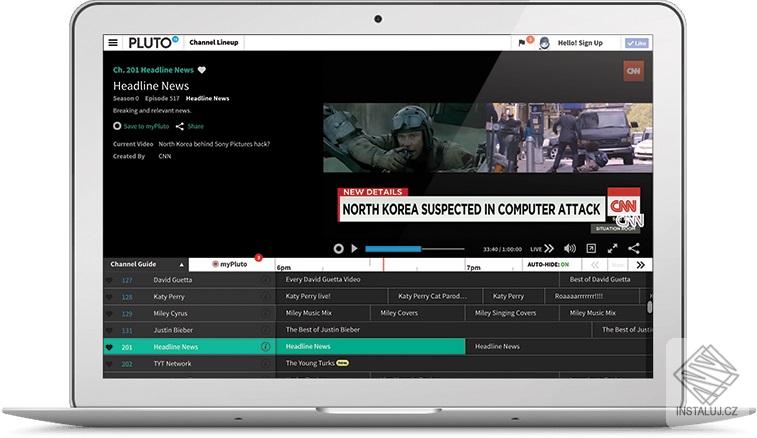Viewport: 757px width, 438px height.
Task: Select channel 131 Justin Bieber
Action: coord(189,330)
